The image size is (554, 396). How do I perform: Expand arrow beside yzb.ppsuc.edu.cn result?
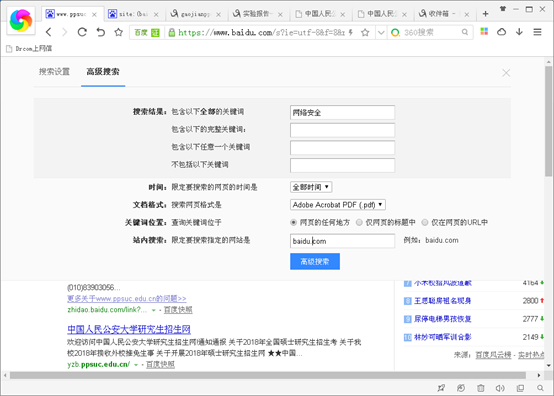tap(136, 365)
